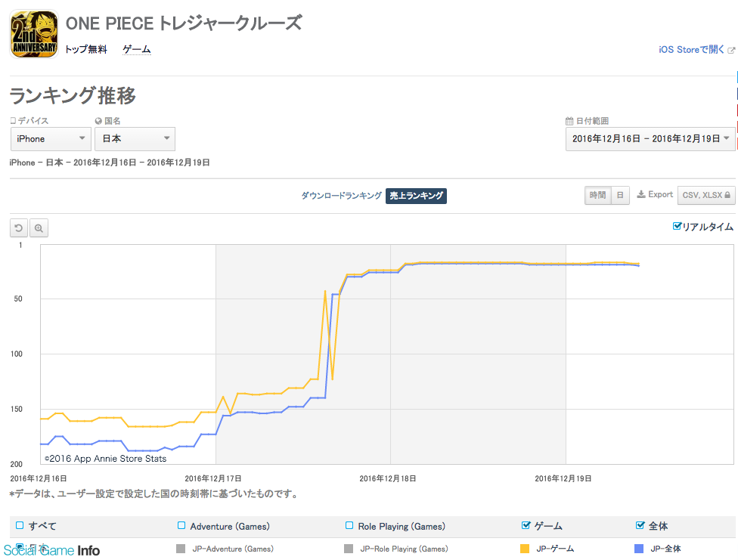
Task: Click the ©2016 App Annie Store Stats text
Action: click(x=105, y=458)
